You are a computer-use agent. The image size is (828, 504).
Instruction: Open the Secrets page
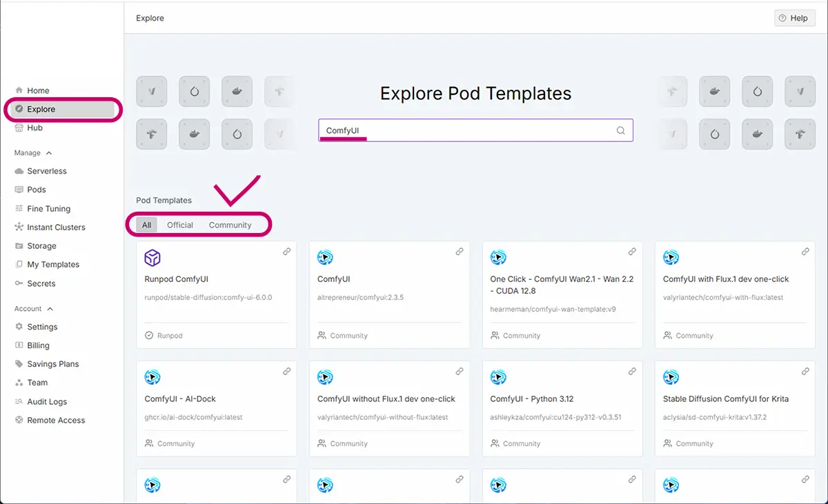(35, 283)
